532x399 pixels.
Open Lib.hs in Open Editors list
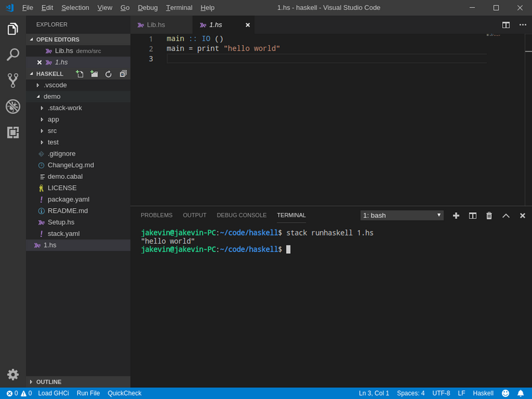click(78, 51)
